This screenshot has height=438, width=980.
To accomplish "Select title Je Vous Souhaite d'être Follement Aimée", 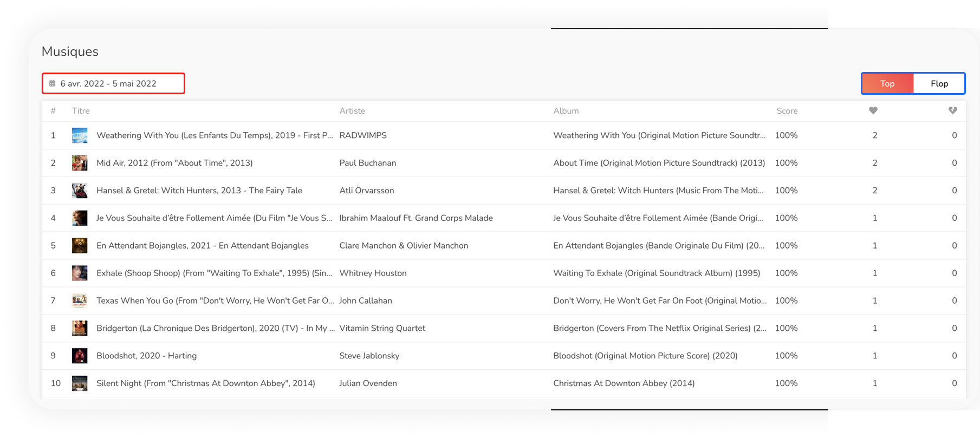I will click(x=215, y=218).
